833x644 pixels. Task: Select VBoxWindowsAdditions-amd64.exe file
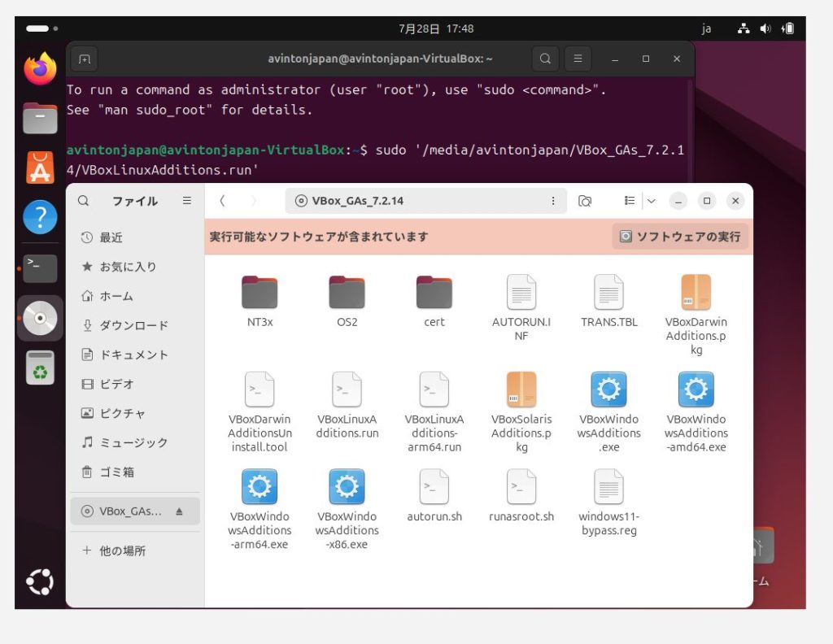click(x=696, y=411)
